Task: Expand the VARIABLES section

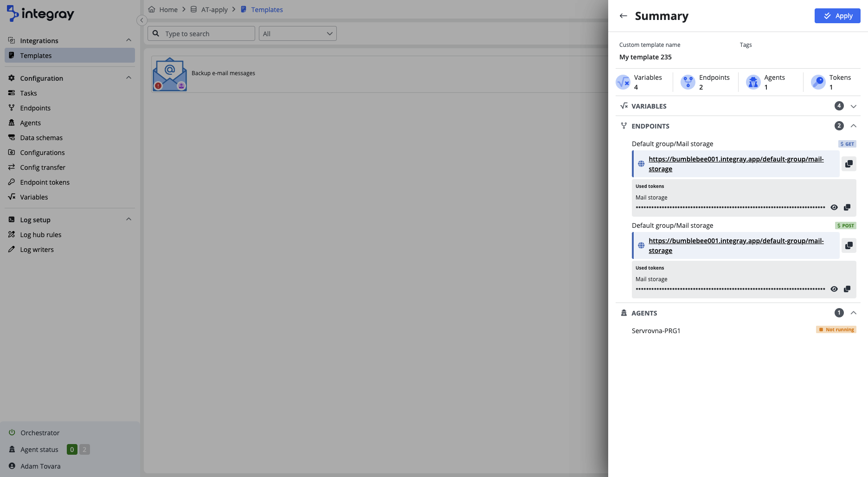Action: (x=853, y=106)
